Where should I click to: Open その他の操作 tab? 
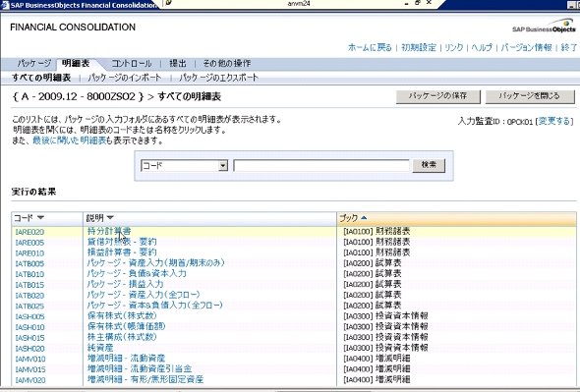click(227, 63)
